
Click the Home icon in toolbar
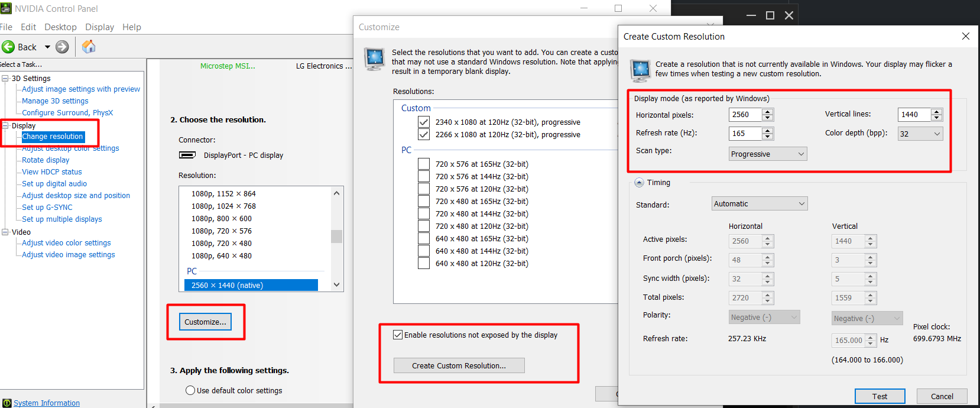click(89, 47)
